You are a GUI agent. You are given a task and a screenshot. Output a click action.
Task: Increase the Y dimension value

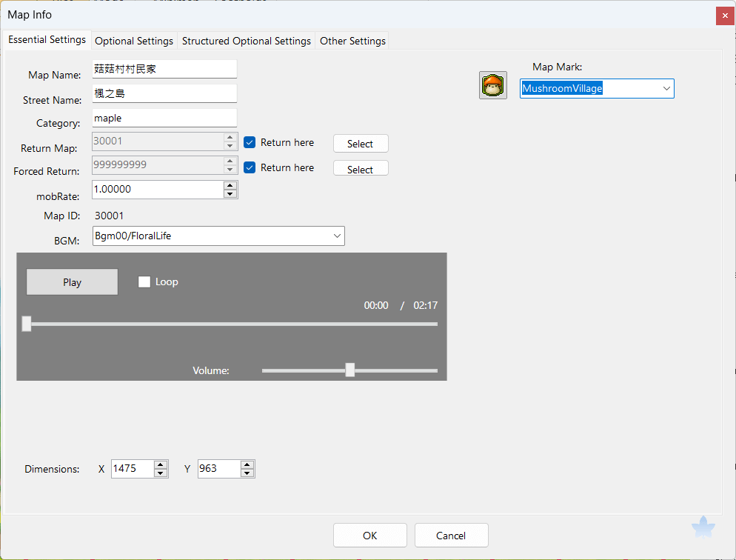(247, 464)
